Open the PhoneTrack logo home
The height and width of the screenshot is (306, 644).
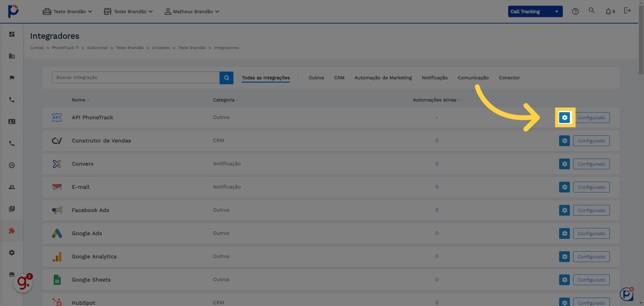13,11
